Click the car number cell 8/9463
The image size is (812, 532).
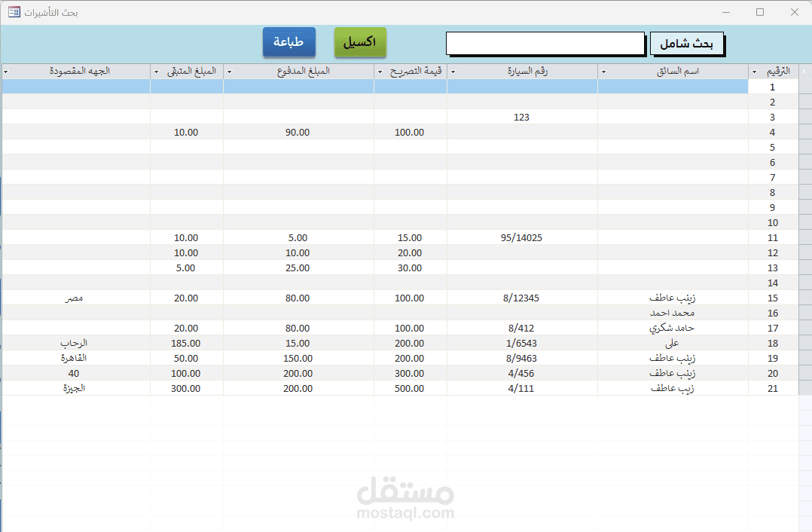522,358
